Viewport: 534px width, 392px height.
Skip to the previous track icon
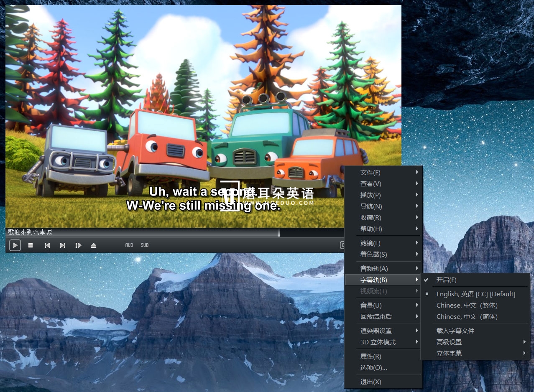pyautogui.click(x=47, y=245)
